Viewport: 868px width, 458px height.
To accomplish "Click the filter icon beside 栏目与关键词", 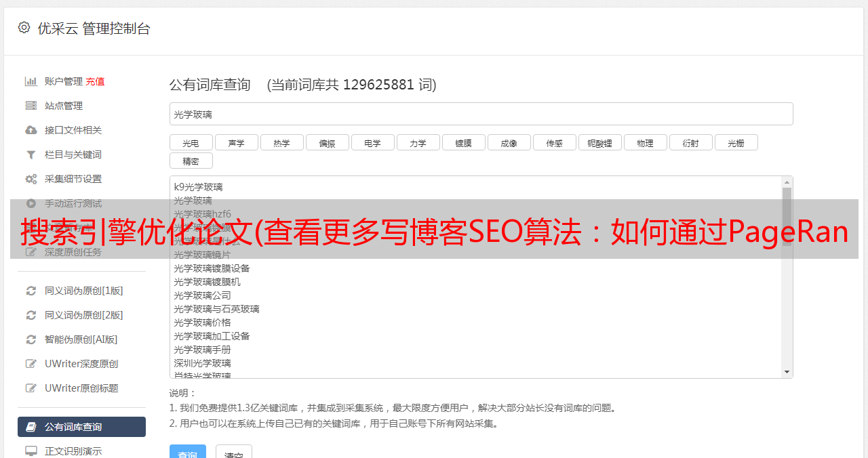I will pos(31,154).
